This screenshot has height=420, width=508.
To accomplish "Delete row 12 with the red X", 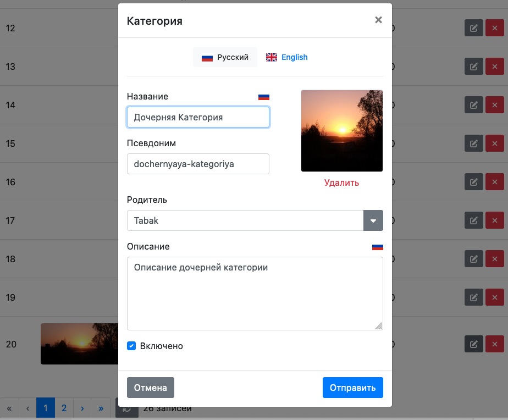I will pyautogui.click(x=494, y=28).
